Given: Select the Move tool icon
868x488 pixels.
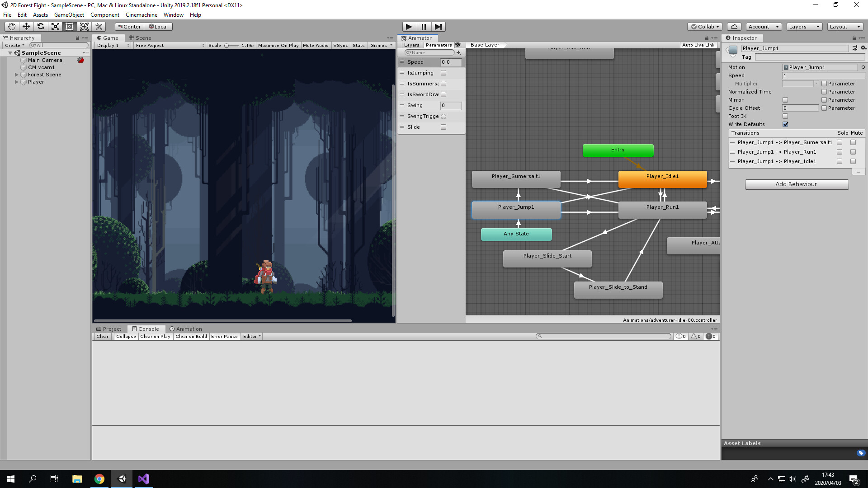Looking at the screenshot, I should point(26,27).
